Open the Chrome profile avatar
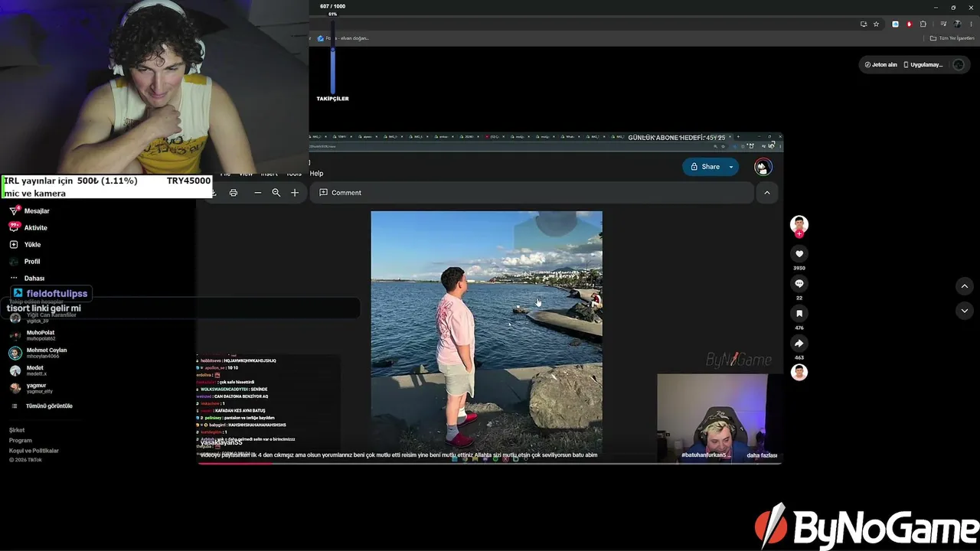Viewport: 980px width, 551px height. 957,24
